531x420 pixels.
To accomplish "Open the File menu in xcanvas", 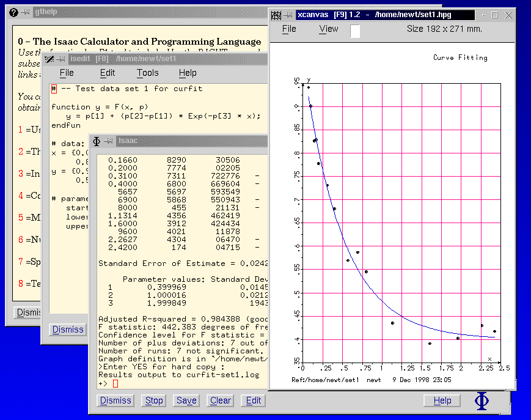I will click(289, 29).
